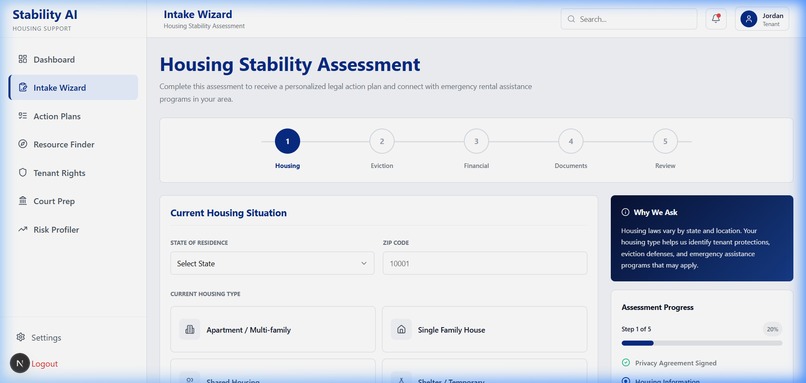This screenshot has width=806, height=383.
Task: Jump to step 4 Documents
Action: (571, 141)
